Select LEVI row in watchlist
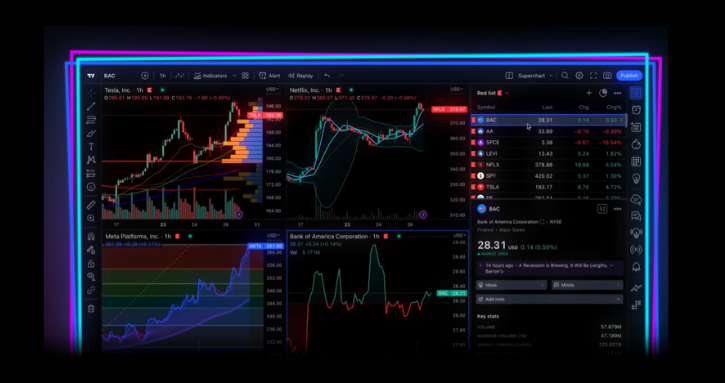725x383 pixels. pos(548,154)
